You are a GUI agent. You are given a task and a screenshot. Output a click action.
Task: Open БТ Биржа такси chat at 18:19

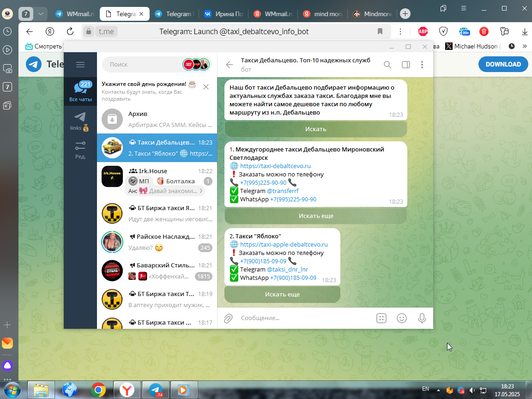coord(157,299)
